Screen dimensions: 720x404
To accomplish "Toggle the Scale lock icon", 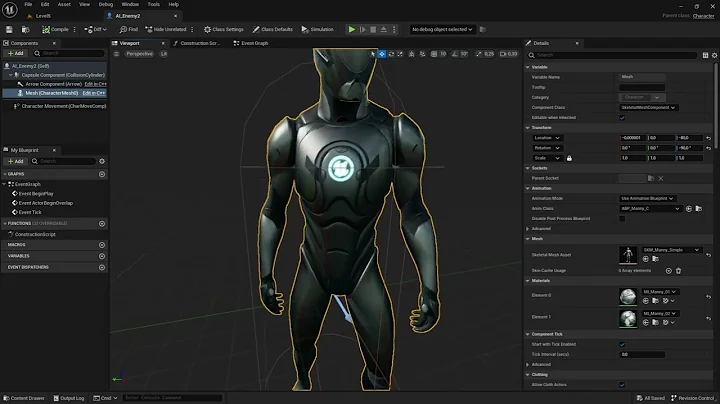I will click(x=569, y=158).
